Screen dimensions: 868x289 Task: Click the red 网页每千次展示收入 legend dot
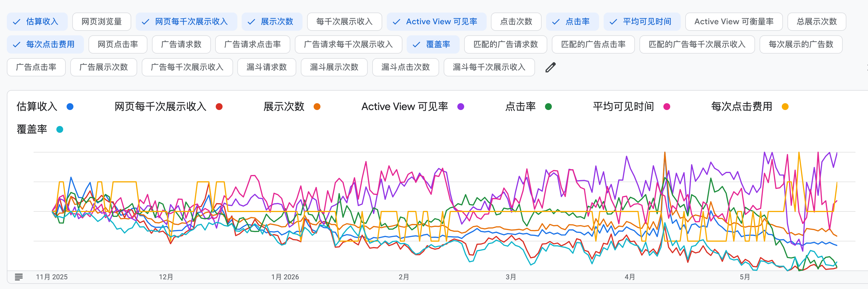coord(219,107)
